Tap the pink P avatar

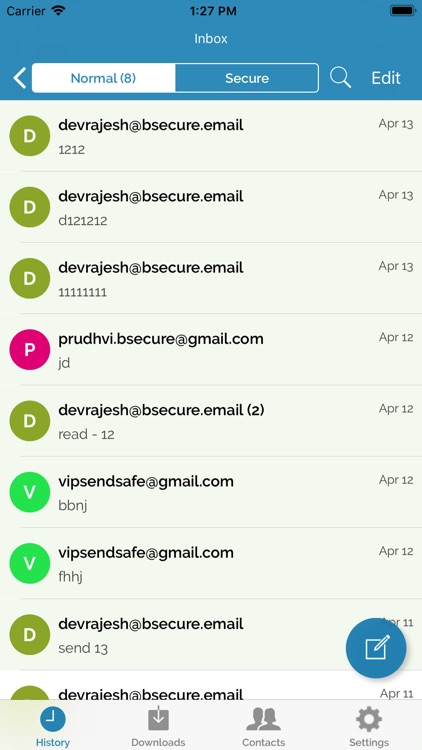tap(30, 350)
